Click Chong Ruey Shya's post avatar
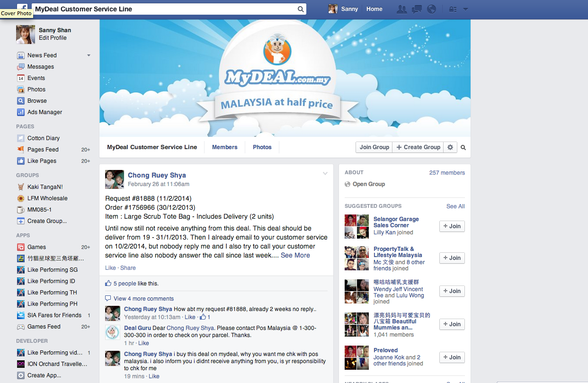588x383 pixels. (114, 179)
